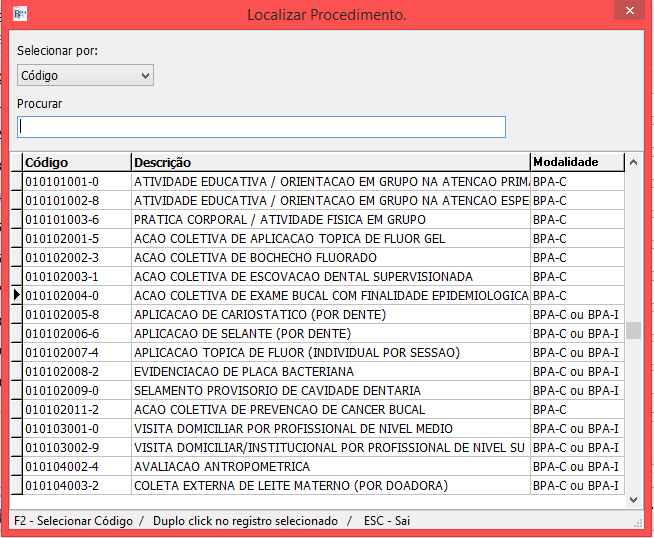Select AVALIACAO ANTROPOMETRICA procedure row
The height and width of the screenshot is (538, 654).
(x=222, y=467)
